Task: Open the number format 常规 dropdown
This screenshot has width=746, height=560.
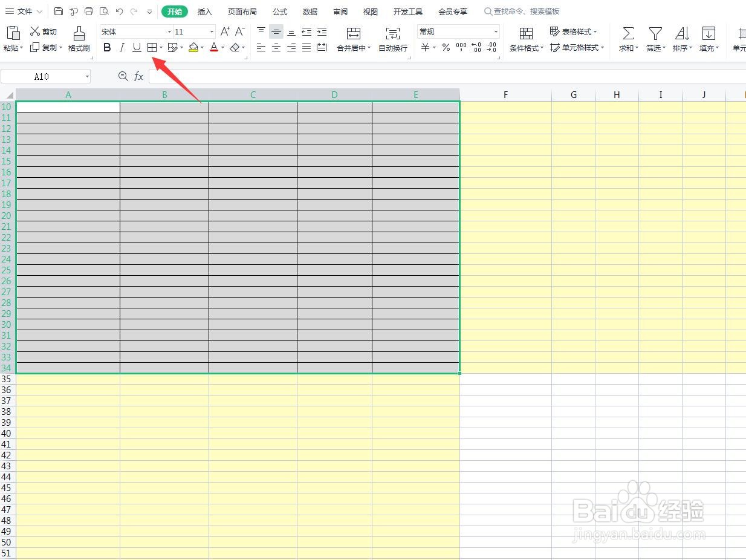Action: 496,31
